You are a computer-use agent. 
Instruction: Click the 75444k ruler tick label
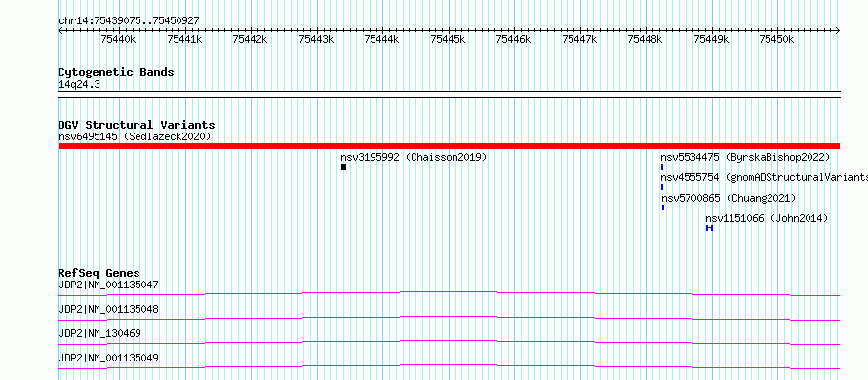click(x=381, y=39)
